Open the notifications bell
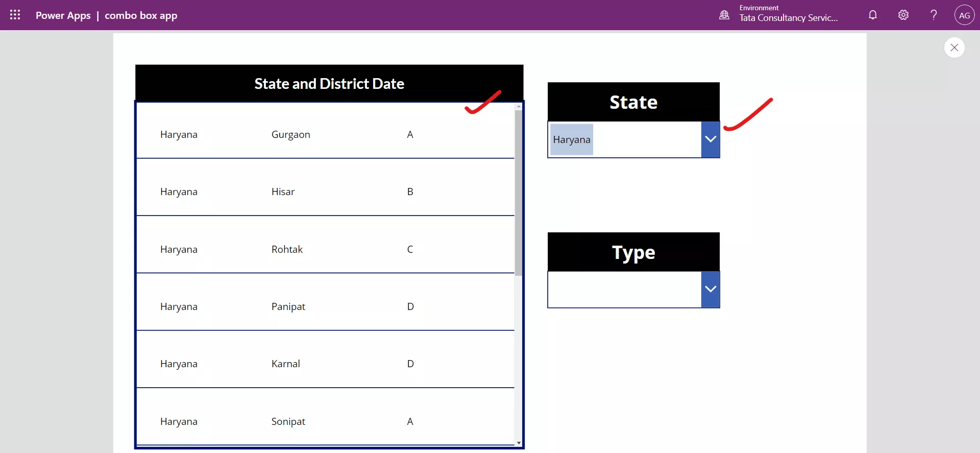 873,15
